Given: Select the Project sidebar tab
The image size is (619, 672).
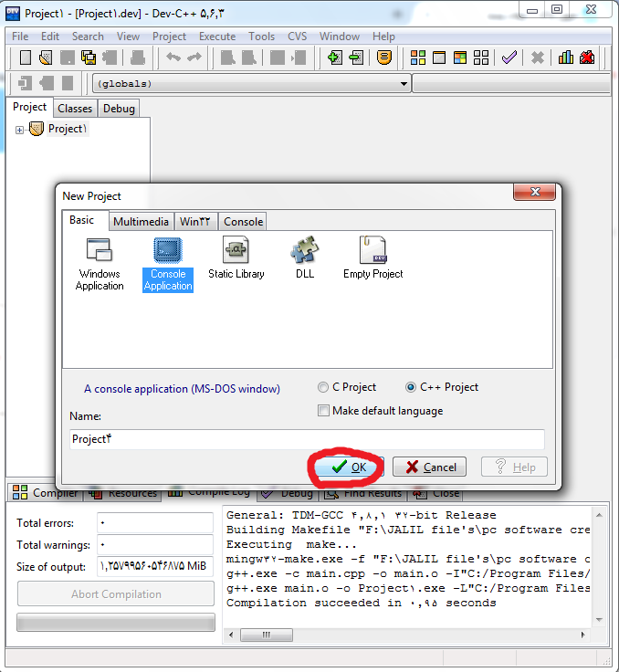Looking at the screenshot, I should click(x=29, y=107).
